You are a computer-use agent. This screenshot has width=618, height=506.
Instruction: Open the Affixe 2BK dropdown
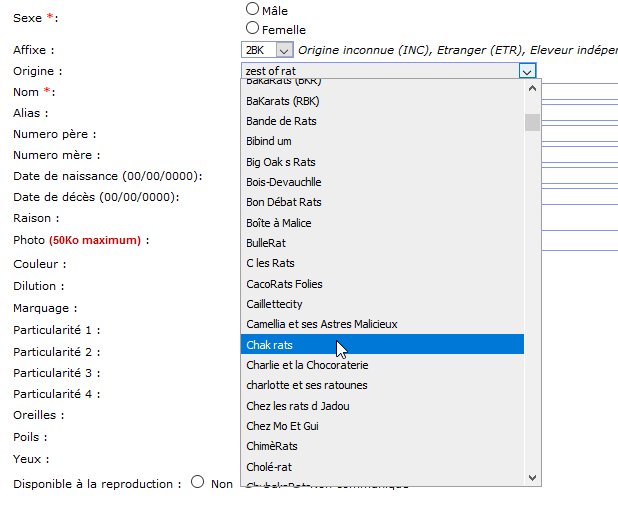pyautogui.click(x=284, y=50)
